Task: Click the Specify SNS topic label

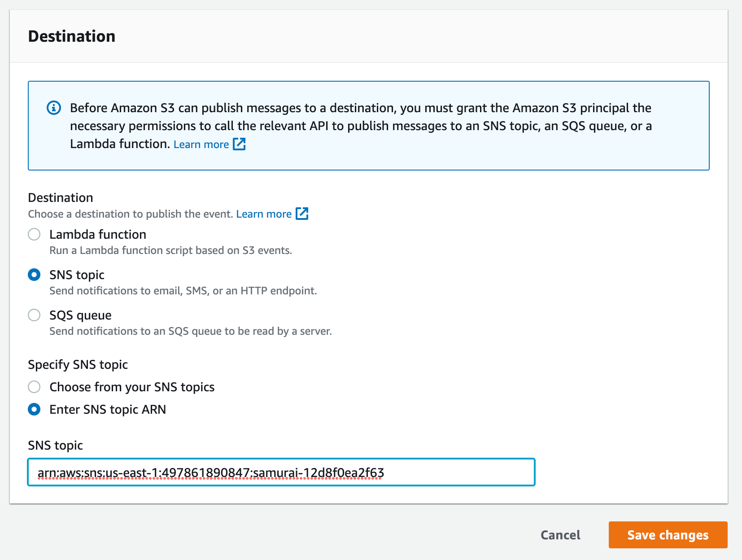Action: tap(78, 364)
